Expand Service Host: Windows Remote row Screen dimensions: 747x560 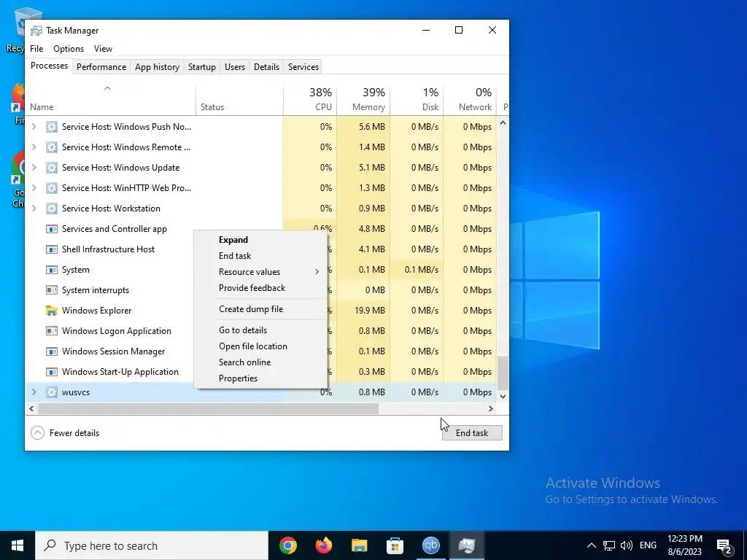pos(34,147)
